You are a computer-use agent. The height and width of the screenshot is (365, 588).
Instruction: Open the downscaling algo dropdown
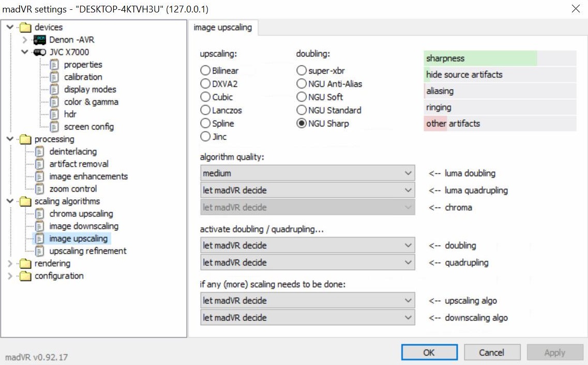pyautogui.click(x=308, y=318)
